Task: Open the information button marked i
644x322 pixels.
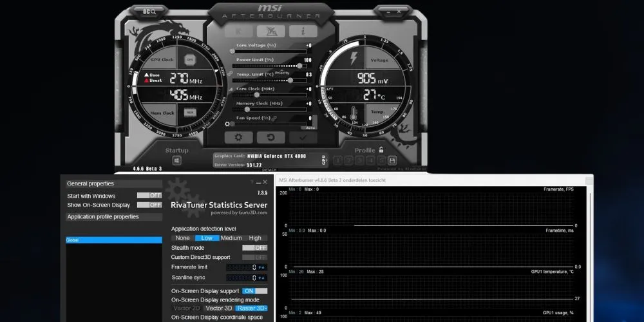Action: [x=303, y=31]
